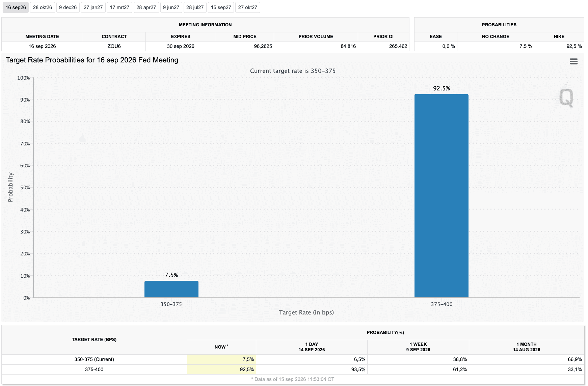Open the chart context menu hamburger icon
Image resolution: width=588 pixels, height=386 pixels.
coord(573,61)
